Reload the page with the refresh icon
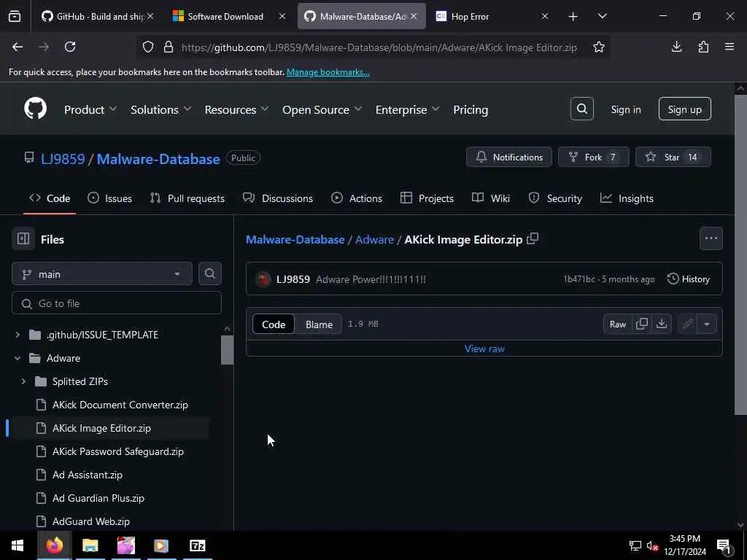This screenshot has height=560, width=747. click(x=70, y=47)
